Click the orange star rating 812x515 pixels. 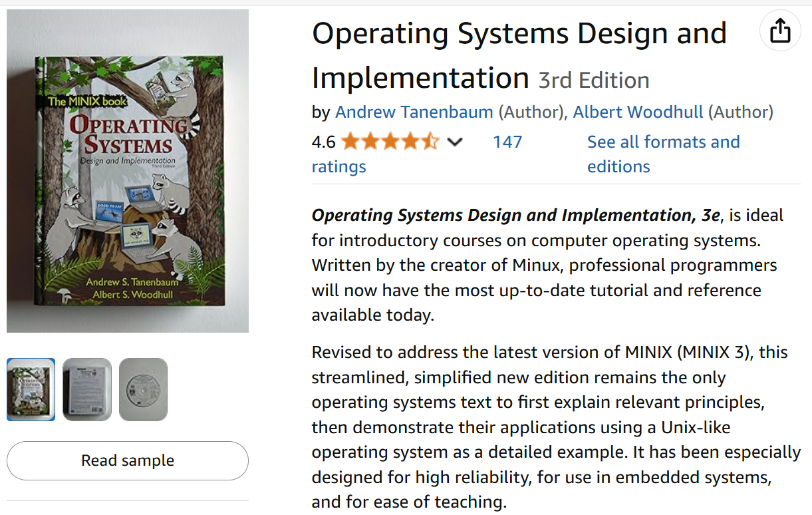390,142
